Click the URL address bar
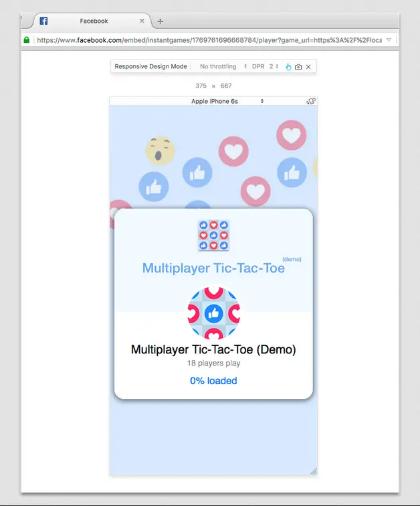Screen dimensions: 420x506 [x=209, y=40]
